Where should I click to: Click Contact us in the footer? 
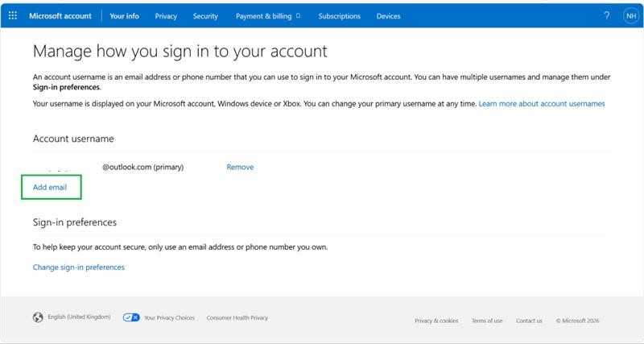tap(529, 321)
